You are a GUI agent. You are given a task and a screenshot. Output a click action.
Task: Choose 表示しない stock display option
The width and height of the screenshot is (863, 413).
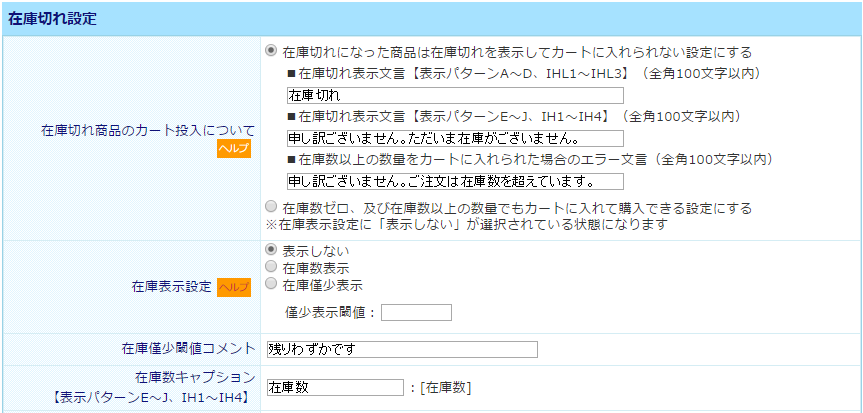point(271,249)
